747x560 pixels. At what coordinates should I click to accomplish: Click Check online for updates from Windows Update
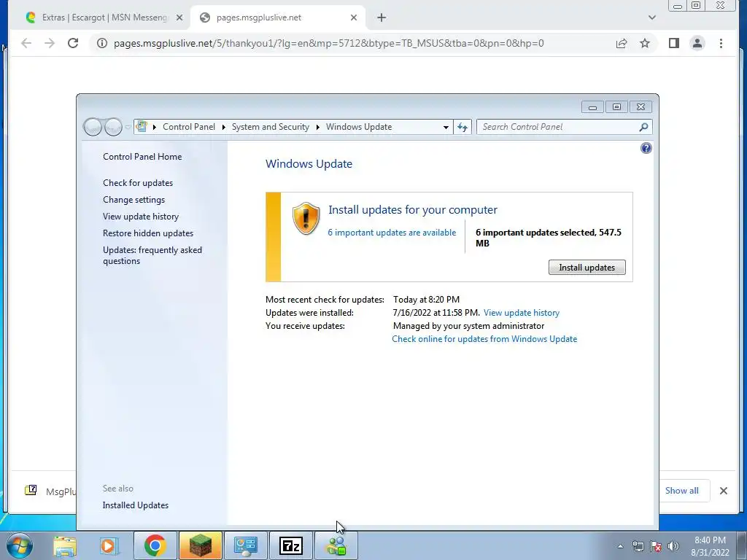tap(484, 339)
